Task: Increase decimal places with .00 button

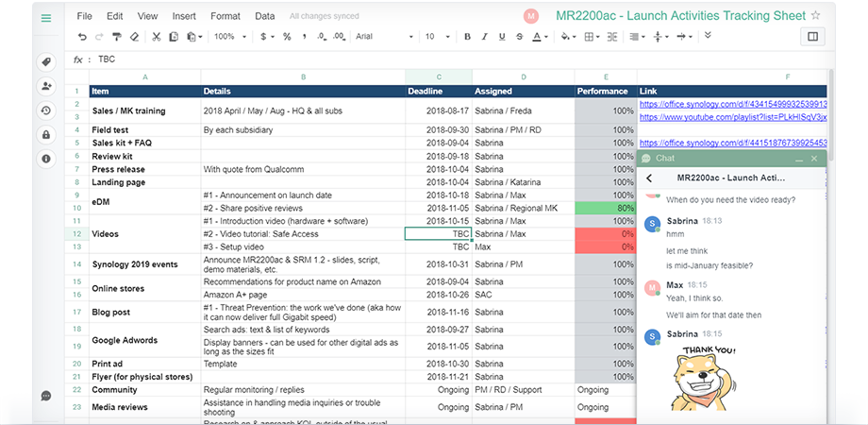Action: 339,37
